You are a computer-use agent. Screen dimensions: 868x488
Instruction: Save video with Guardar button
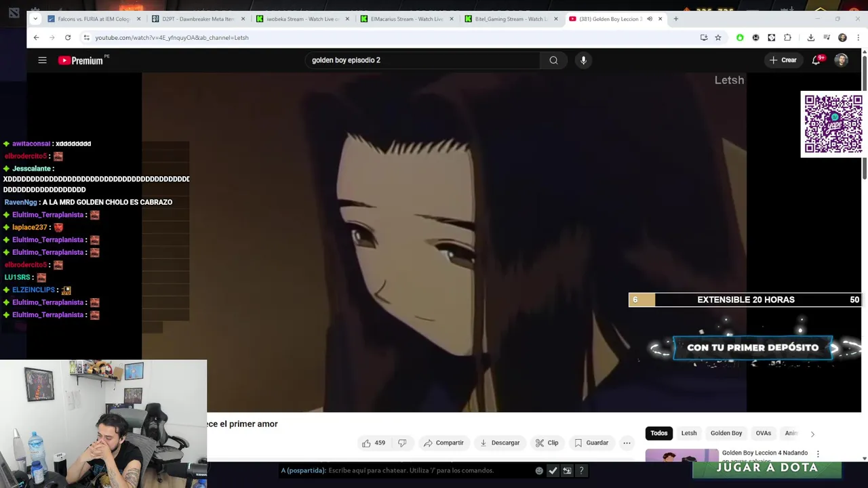[x=591, y=443]
